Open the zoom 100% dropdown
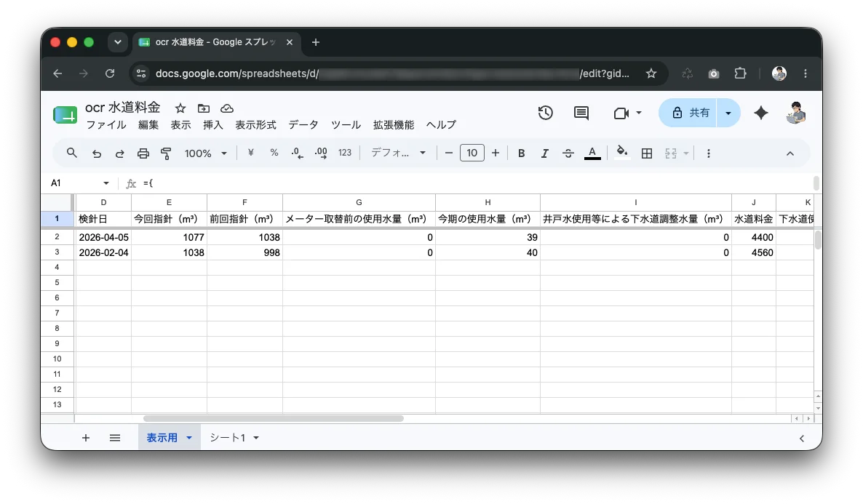Screen dimensions: 863x504 click(205, 153)
